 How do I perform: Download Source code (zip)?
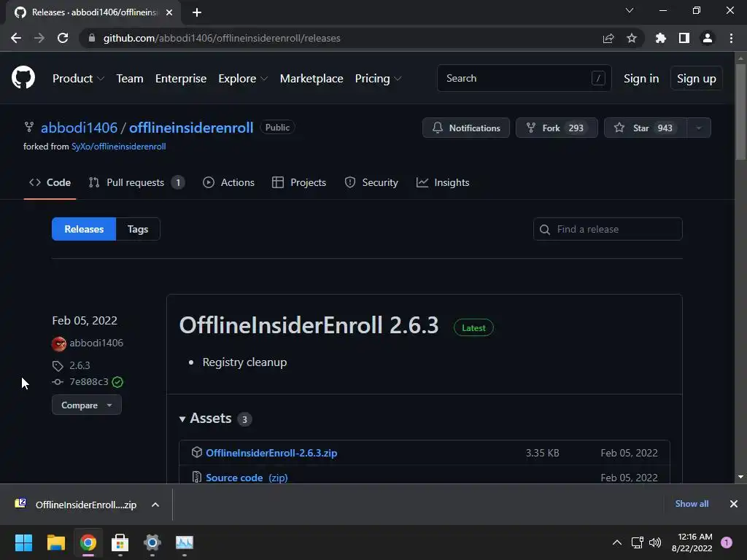(247, 478)
